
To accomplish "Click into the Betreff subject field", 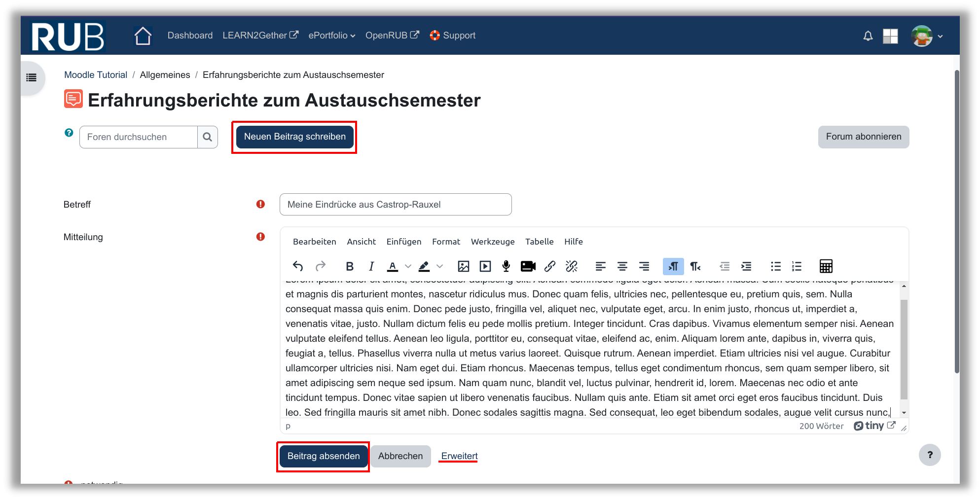I will tap(395, 205).
